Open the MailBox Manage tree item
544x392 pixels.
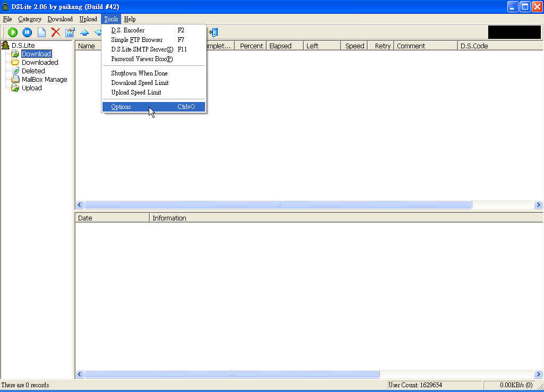45,80
